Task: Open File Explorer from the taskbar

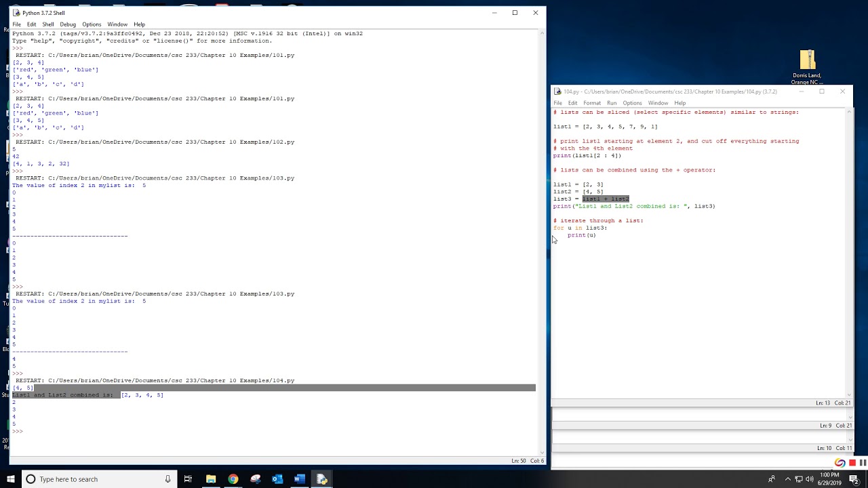Action: [x=211, y=479]
